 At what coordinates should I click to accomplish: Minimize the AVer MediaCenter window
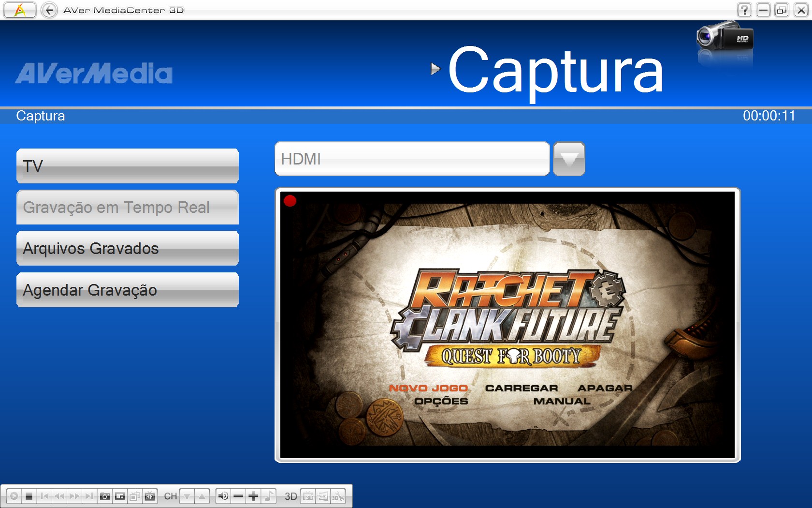pyautogui.click(x=763, y=10)
